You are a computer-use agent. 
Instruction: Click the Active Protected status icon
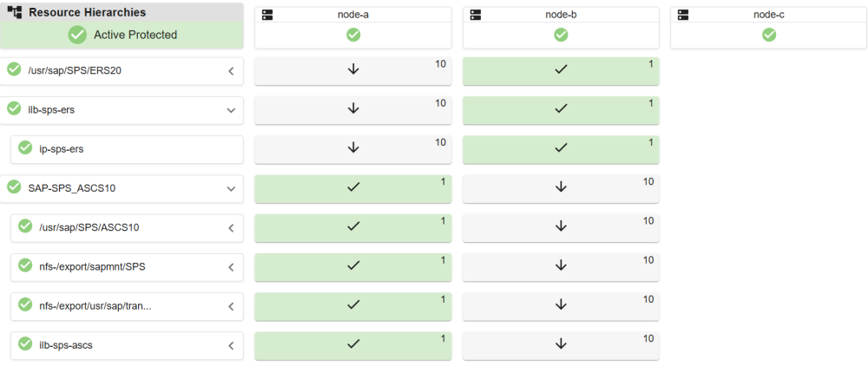pos(77,35)
